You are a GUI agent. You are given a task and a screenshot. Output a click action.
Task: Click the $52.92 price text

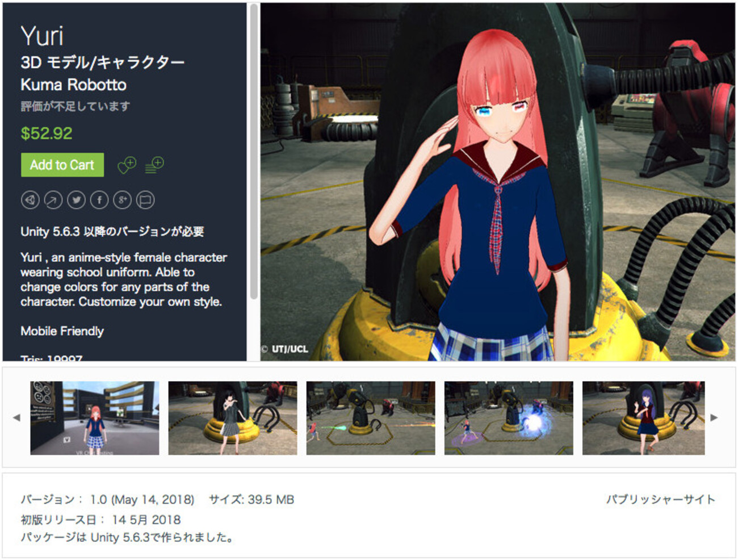(47, 133)
